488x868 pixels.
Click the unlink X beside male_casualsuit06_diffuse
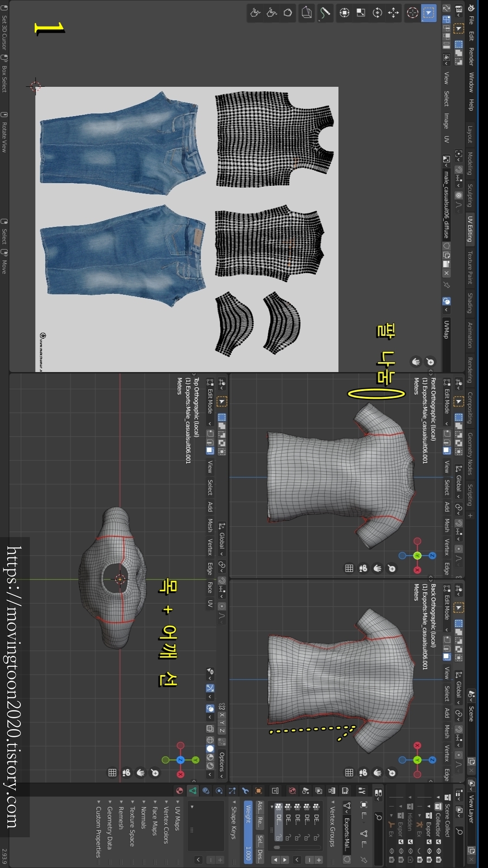[446, 273]
